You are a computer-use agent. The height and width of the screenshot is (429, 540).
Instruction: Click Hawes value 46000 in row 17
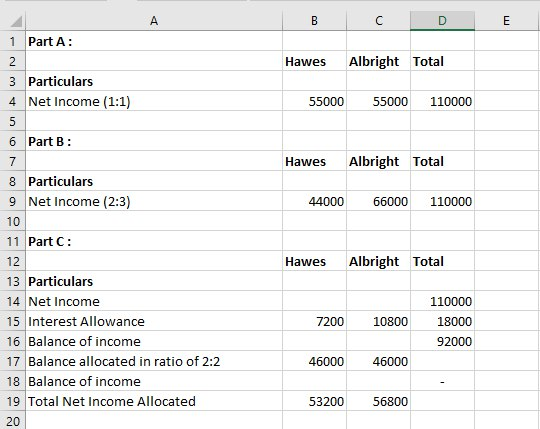[x=314, y=361]
